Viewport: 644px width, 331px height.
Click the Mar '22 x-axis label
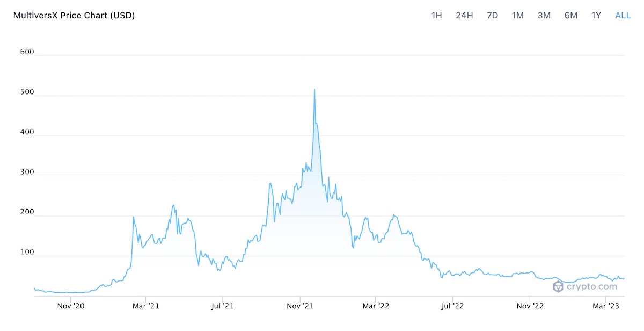coord(376,306)
